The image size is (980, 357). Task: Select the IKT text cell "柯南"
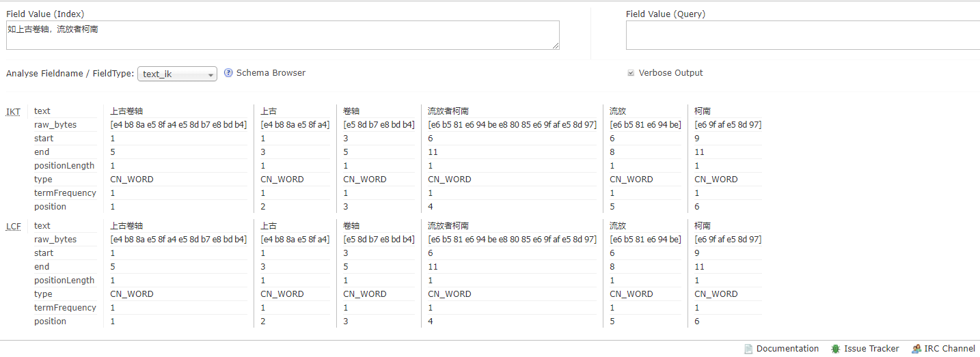tap(703, 111)
